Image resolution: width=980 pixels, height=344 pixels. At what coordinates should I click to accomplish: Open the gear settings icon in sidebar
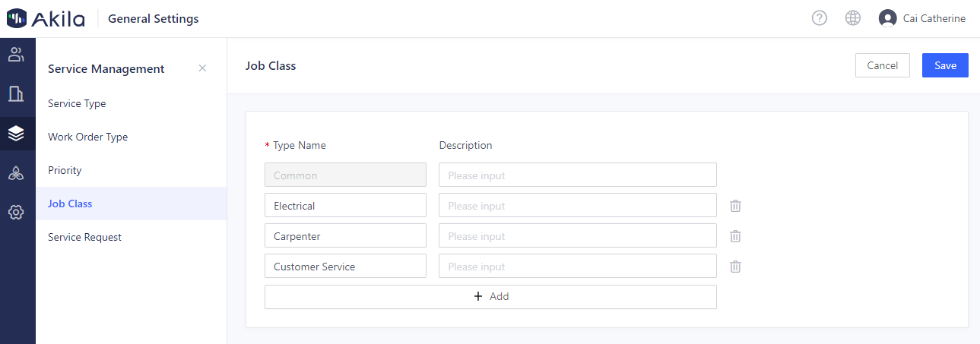pyautogui.click(x=16, y=213)
